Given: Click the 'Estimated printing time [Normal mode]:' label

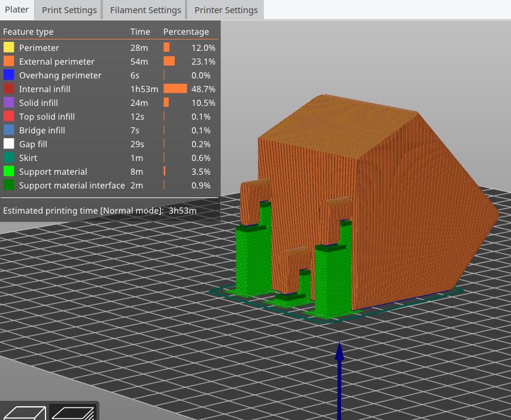Looking at the screenshot, I should pyautogui.click(x=83, y=211).
